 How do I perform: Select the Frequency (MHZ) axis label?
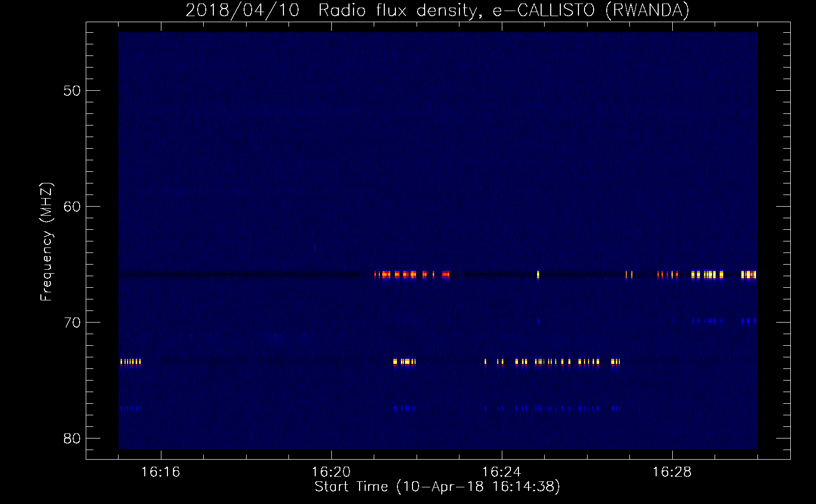pyautogui.click(x=46, y=242)
